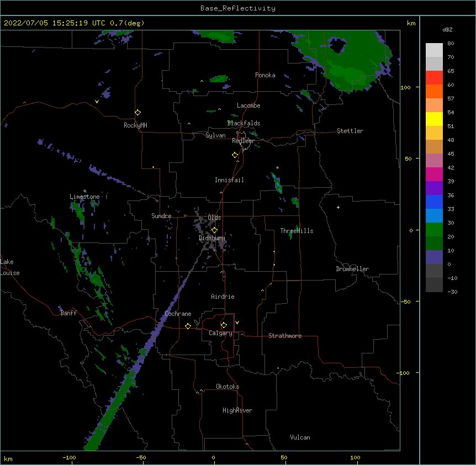Image resolution: width=476 pixels, height=465 pixels.
Task: Click the Calgary city label
Action: 220,333
